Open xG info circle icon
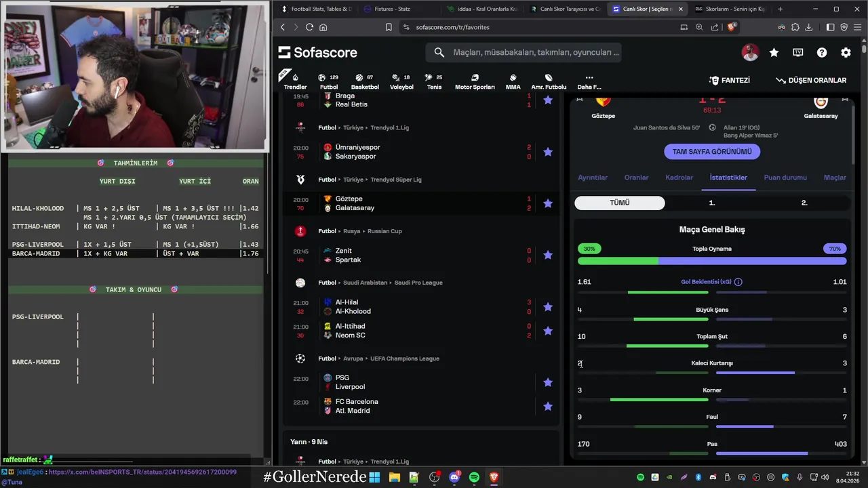Viewport: 868px width, 488px height. pyautogui.click(x=738, y=282)
